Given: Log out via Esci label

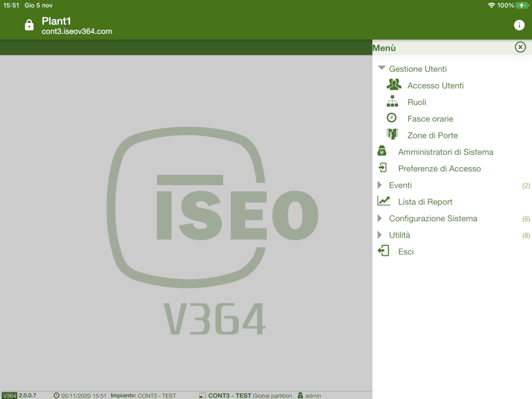Looking at the screenshot, I should point(406,252).
